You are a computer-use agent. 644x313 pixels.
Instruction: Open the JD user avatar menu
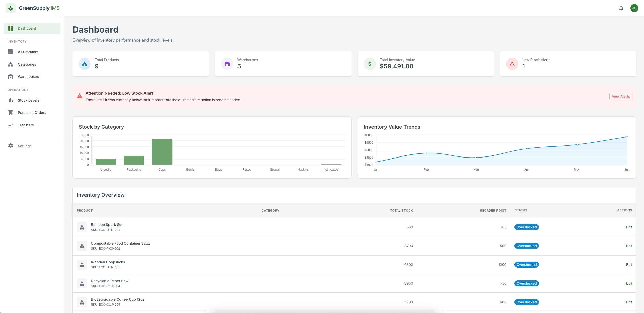tap(634, 8)
